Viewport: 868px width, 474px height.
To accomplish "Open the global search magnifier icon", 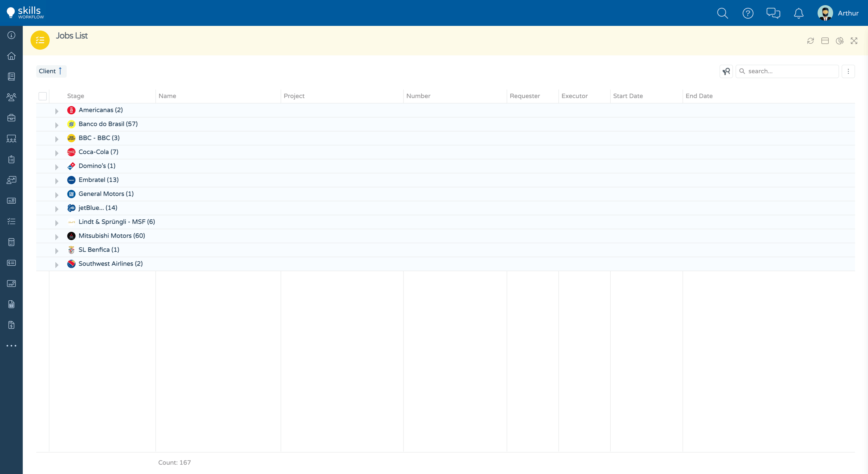I will click(x=722, y=13).
